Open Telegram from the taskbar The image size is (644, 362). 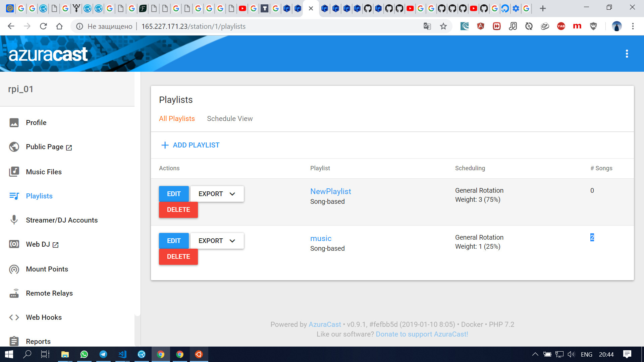click(103, 354)
